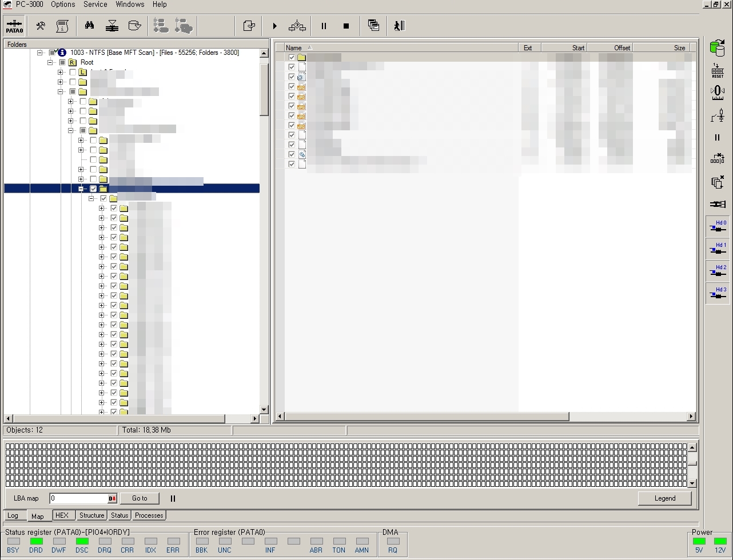
Task: Click the flowchart decision diagram icon
Action: point(297,26)
